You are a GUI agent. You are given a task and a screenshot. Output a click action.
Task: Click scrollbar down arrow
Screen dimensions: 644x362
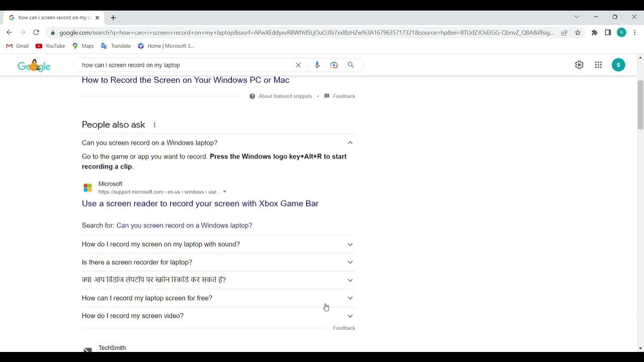click(640, 348)
